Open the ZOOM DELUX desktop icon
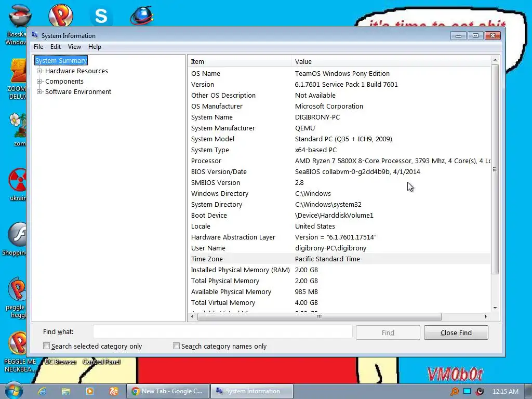 pos(17,79)
